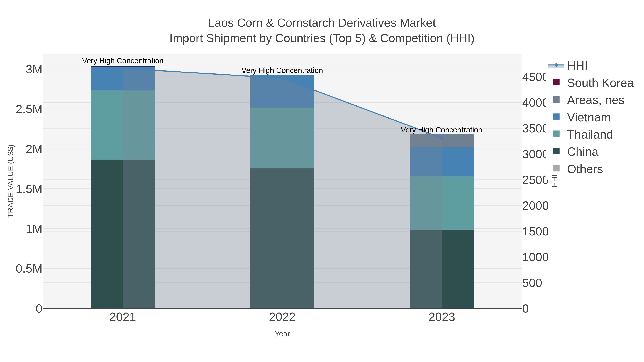This screenshot has height=362, width=644.
Task: Click the Thailand teal legend swatch
Action: click(x=556, y=134)
